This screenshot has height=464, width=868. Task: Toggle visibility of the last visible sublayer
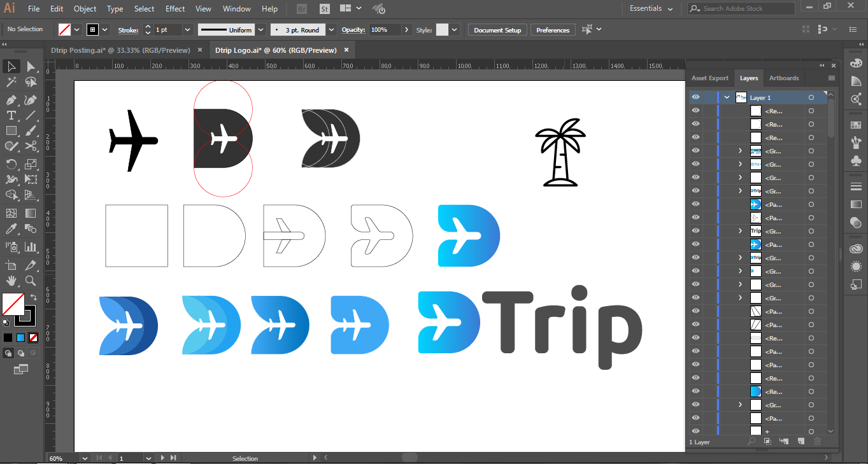[695, 431]
